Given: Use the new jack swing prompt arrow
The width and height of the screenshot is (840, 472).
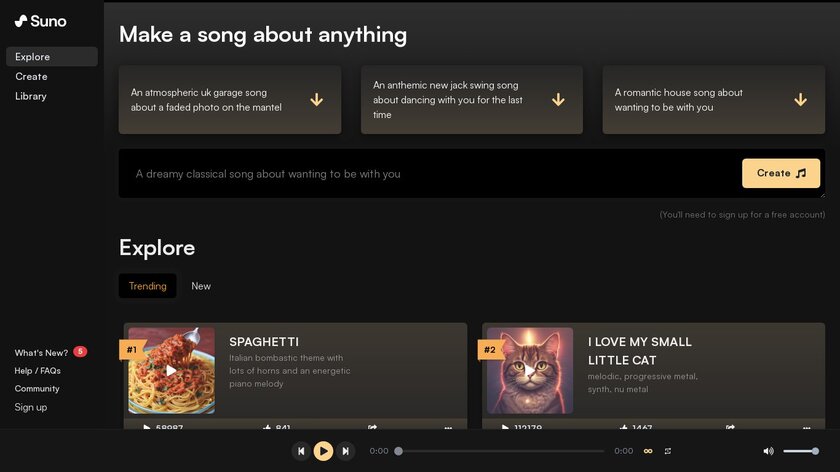Looking at the screenshot, I should tap(558, 100).
